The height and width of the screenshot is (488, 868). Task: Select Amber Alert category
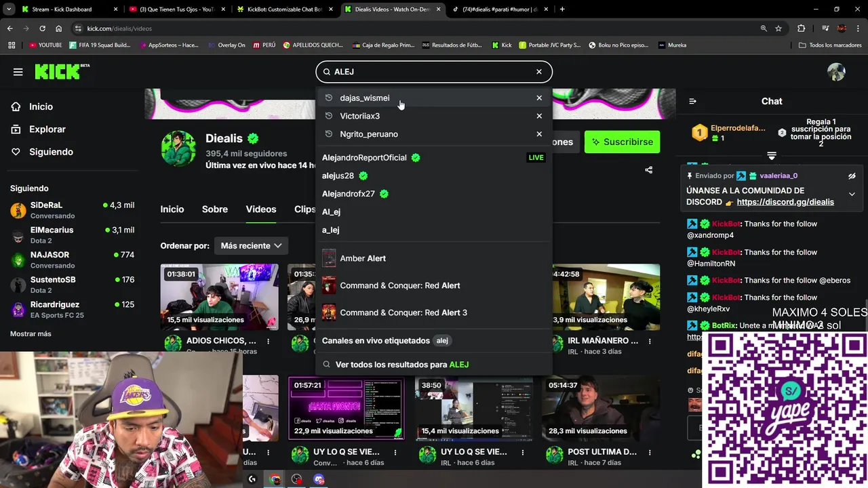click(x=434, y=258)
